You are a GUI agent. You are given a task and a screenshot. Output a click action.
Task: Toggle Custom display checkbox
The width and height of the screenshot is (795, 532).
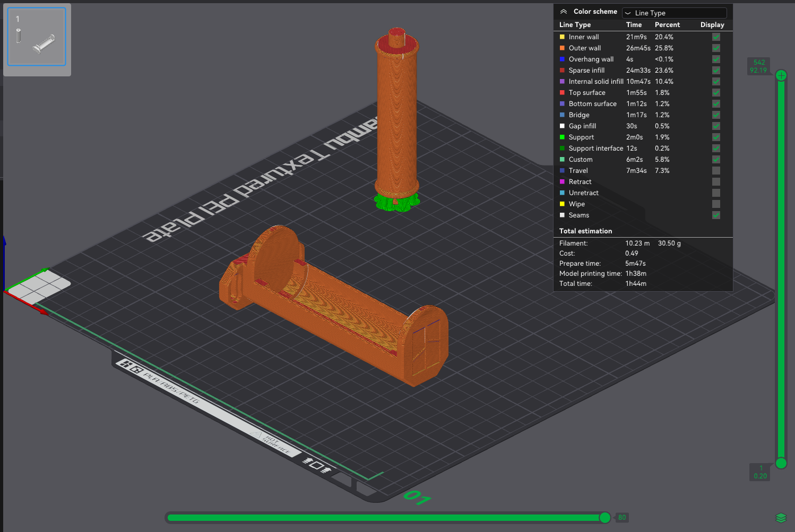(716, 160)
